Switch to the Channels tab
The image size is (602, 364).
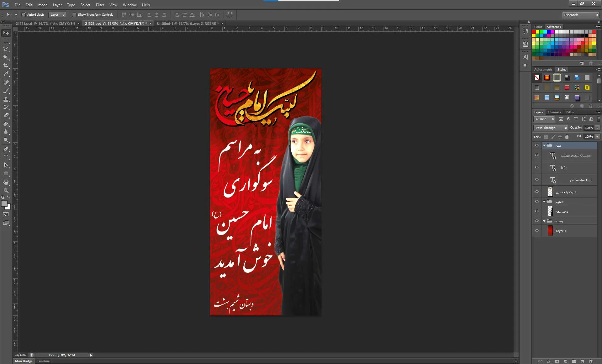pos(554,112)
